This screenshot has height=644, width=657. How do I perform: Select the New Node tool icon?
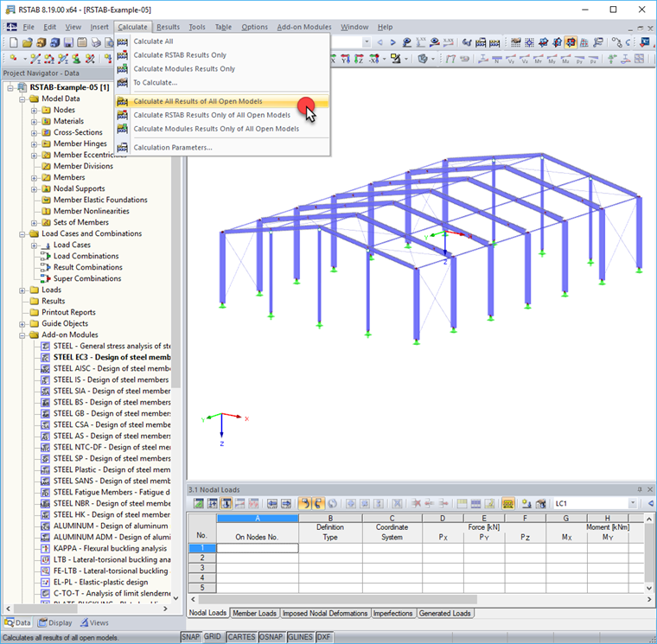[x=14, y=59]
